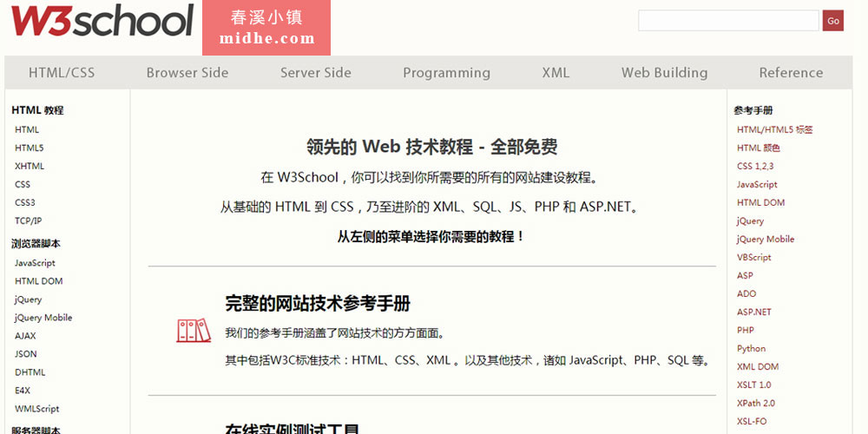Open the Reference navigation tab
The width and height of the screenshot is (868, 434).
(x=791, y=73)
